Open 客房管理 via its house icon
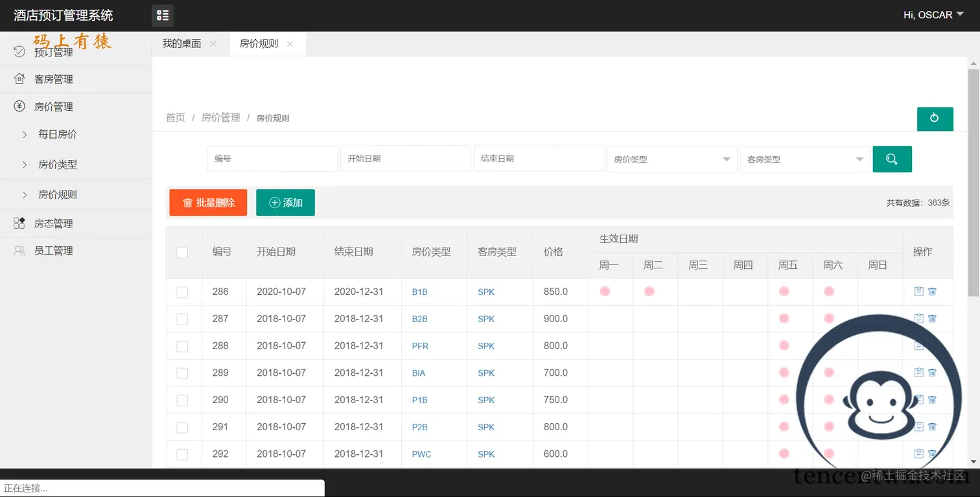The height and width of the screenshot is (497, 980). pyautogui.click(x=19, y=79)
